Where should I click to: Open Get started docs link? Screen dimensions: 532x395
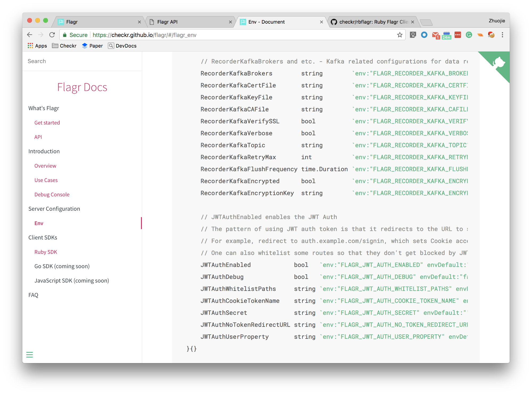point(47,123)
